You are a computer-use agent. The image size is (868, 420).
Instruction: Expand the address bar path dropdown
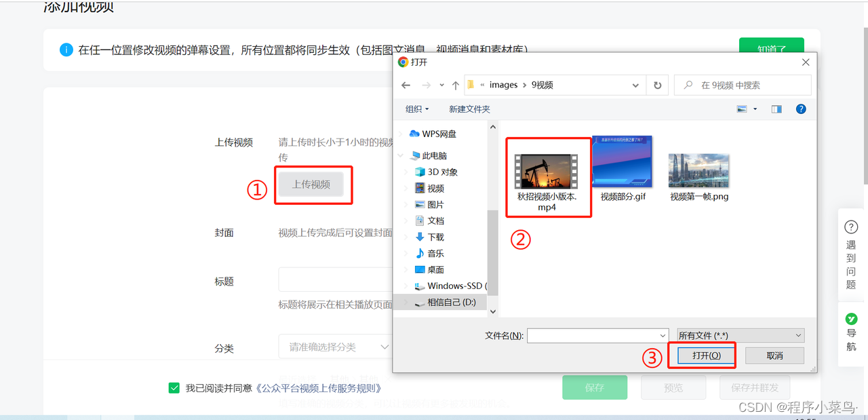point(635,85)
